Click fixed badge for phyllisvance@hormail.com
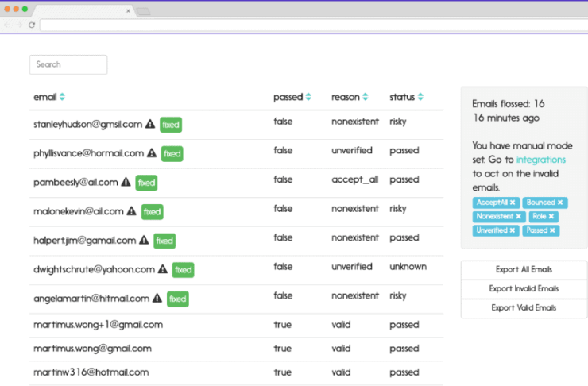The image size is (588, 386). tap(172, 153)
